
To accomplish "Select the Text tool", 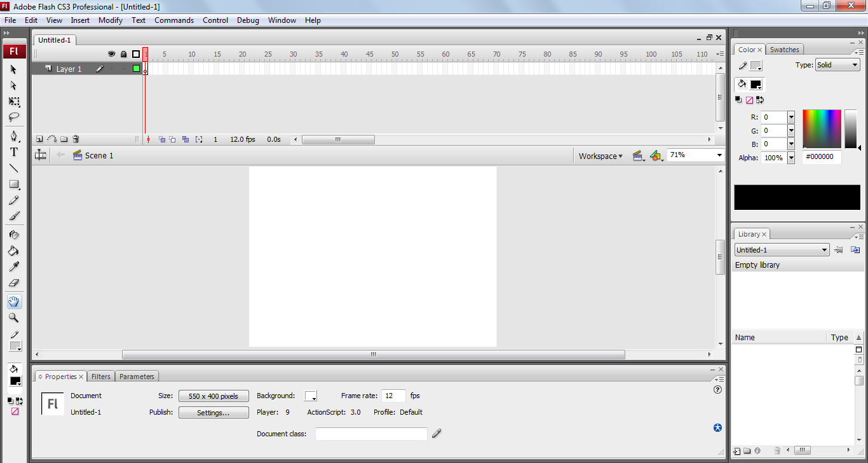I will [14, 152].
